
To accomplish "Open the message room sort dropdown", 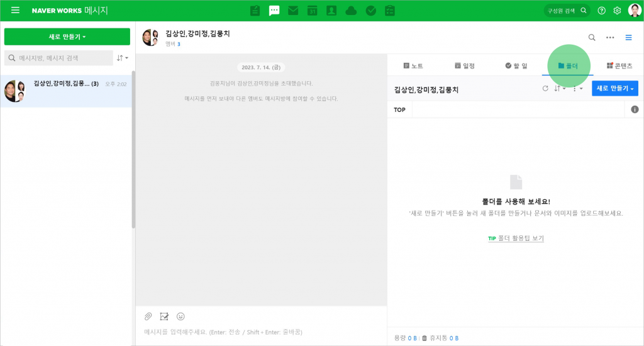I will (x=122, y=58).
